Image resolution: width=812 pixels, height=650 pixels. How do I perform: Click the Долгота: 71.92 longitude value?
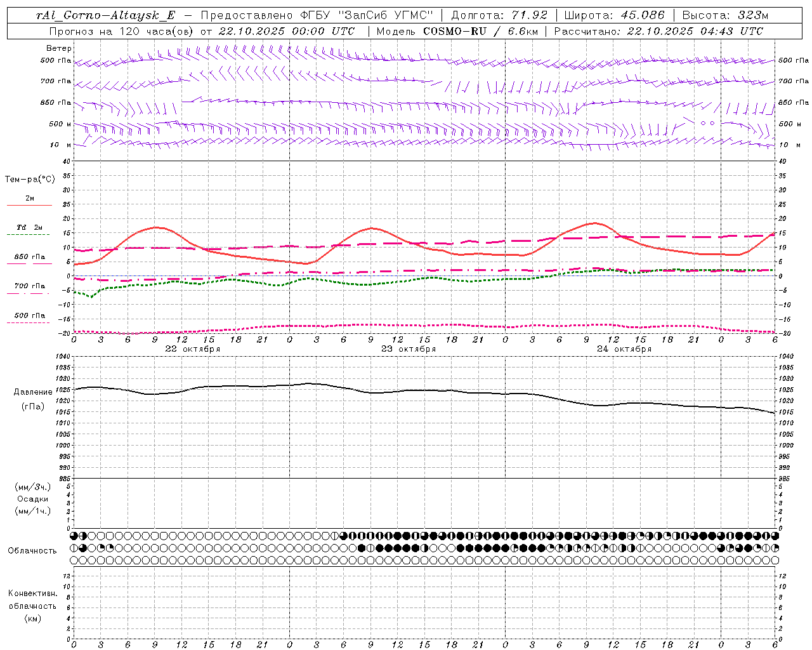[499, 15]
